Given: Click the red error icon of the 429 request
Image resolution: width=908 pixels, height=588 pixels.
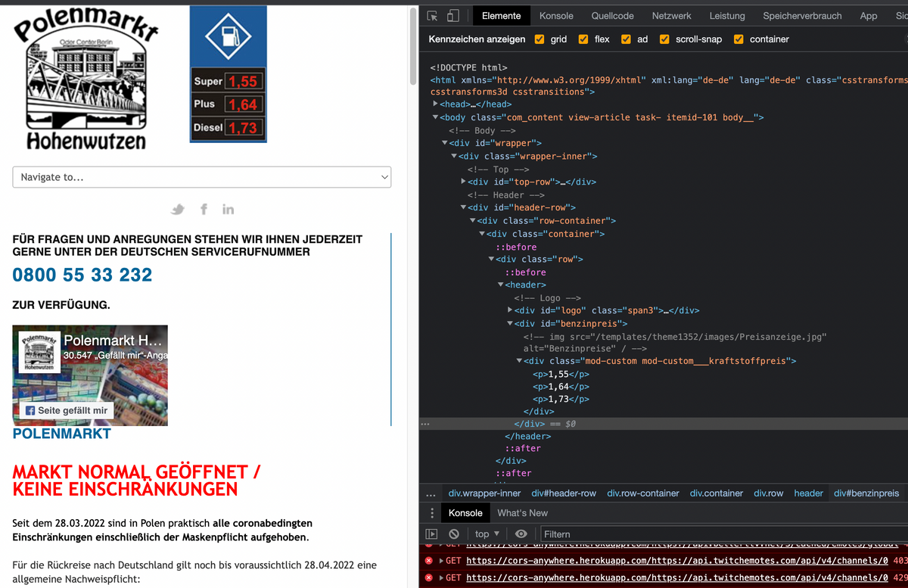Looking at the screenshot, I should point(429,577).
